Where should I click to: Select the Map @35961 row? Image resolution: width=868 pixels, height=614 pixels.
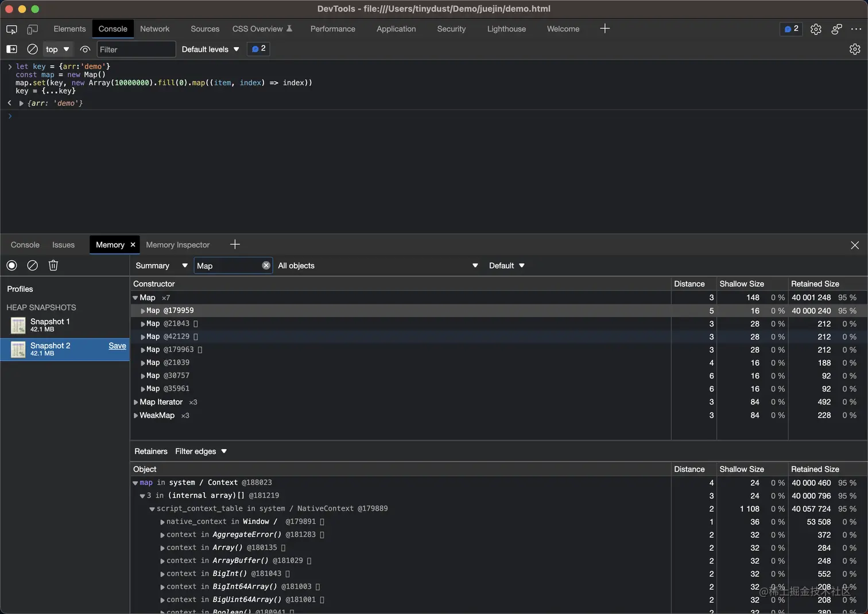pos(499,389)
